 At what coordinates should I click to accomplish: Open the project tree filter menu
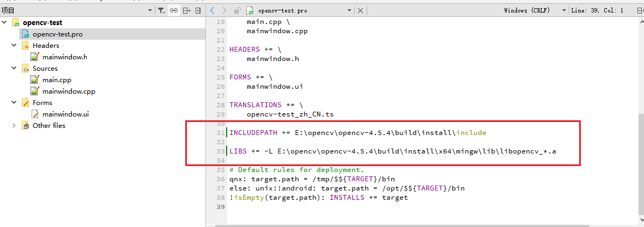point(161,10)
